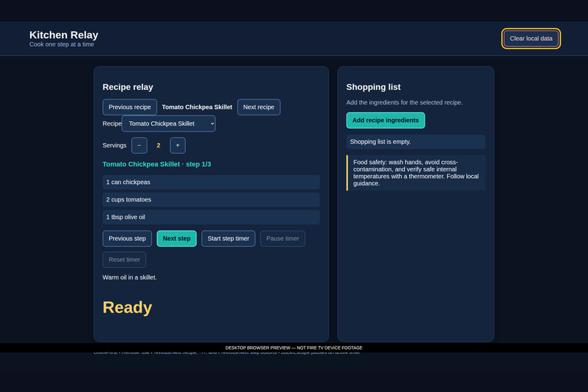
Task: Decrease servings with the minus button
Action: pos(139,145)
